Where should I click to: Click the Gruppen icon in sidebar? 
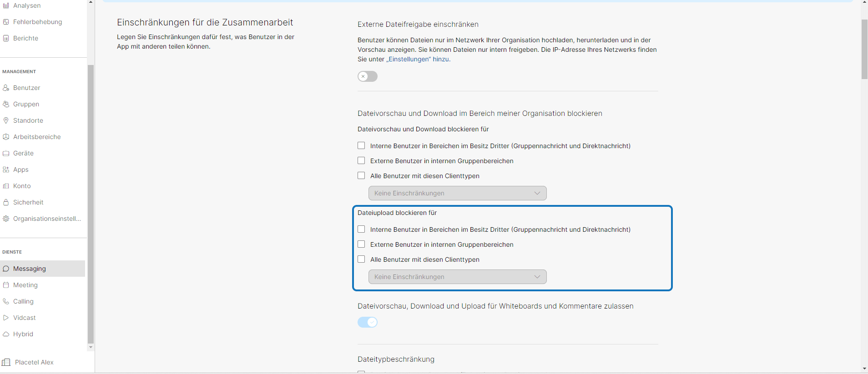(x=6, y=104)
